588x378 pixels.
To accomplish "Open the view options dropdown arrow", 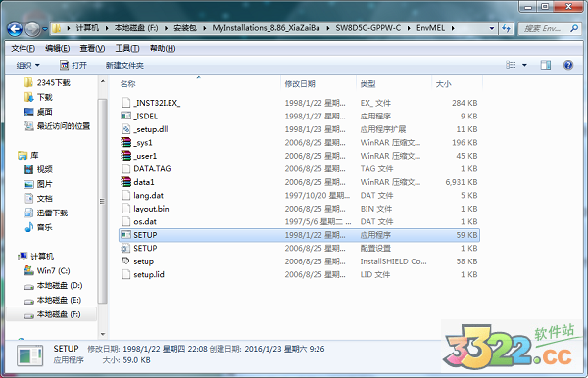I will click(524, 65).
